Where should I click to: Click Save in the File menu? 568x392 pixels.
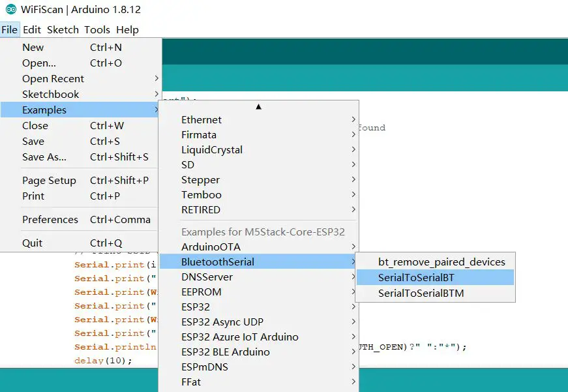(x=80, y=142)
